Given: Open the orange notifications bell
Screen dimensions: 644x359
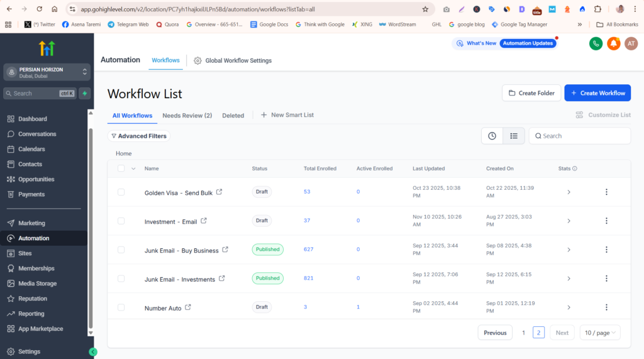Looking at the screenshot, I should [x=614, y=43].
